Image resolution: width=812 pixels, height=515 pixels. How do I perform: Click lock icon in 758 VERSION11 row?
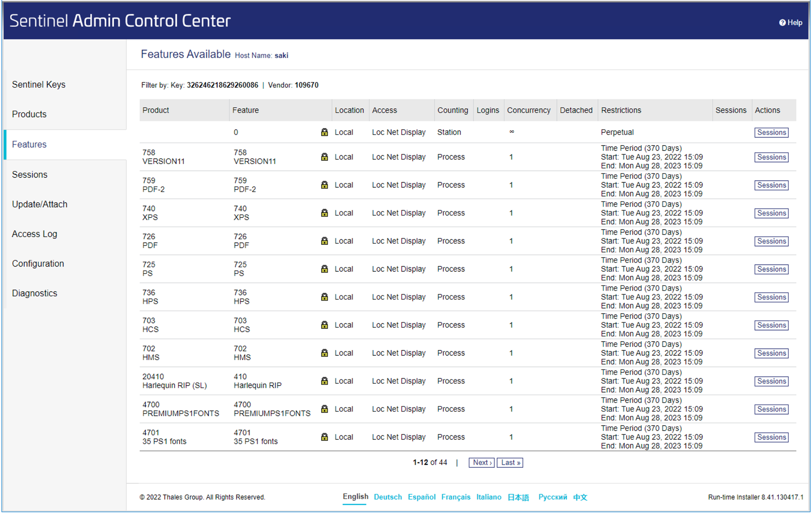(x=324, y=157)
